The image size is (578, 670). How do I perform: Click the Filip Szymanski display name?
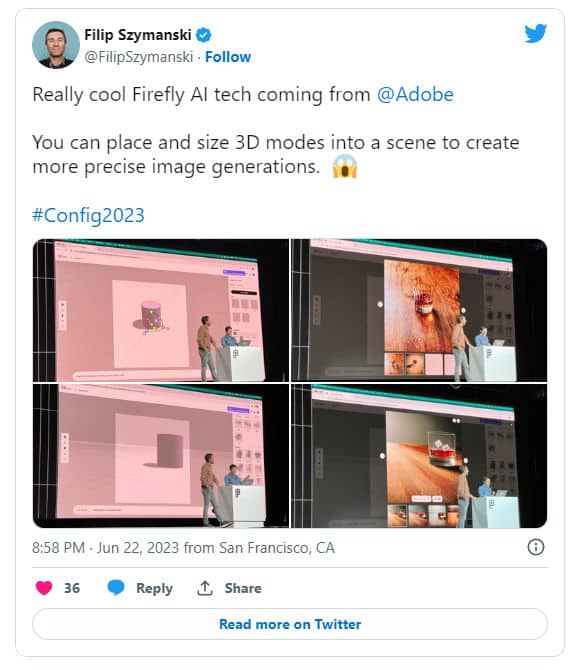pyautogui.click(x=138, y=35)
